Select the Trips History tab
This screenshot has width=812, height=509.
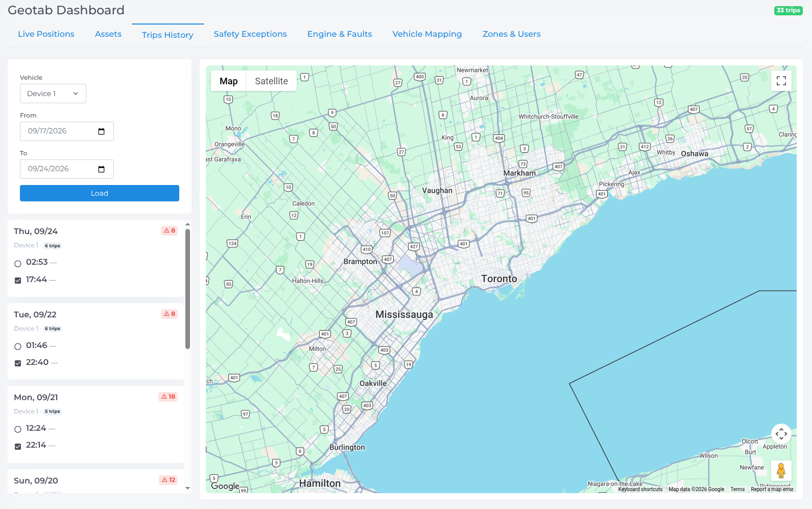[168, 35]
